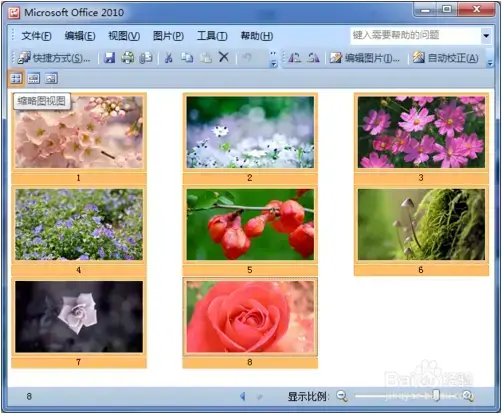Image resolution: width=502 pixels, height=414 pixels.
Task: Click the Save icon in toolbar
Action: 109,58
